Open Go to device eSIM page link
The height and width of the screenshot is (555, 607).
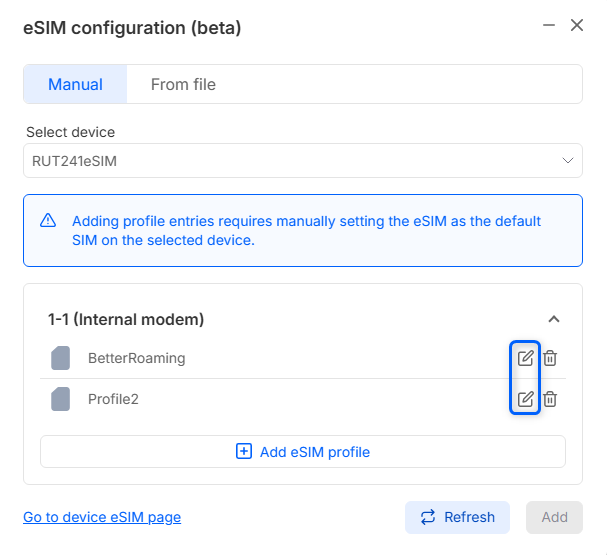click(x=102, y=517)
